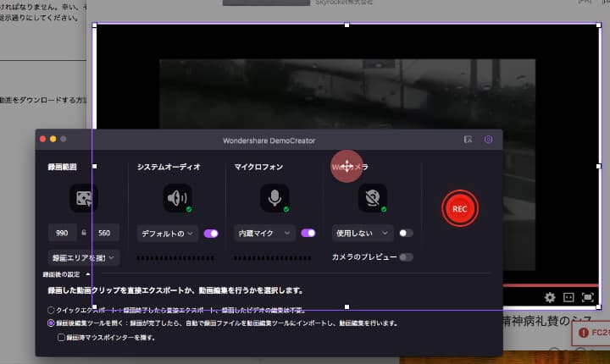Viewport: 610px width, 364px height.
Task: Toggle the microphone switch off
Action: point(308,233)
